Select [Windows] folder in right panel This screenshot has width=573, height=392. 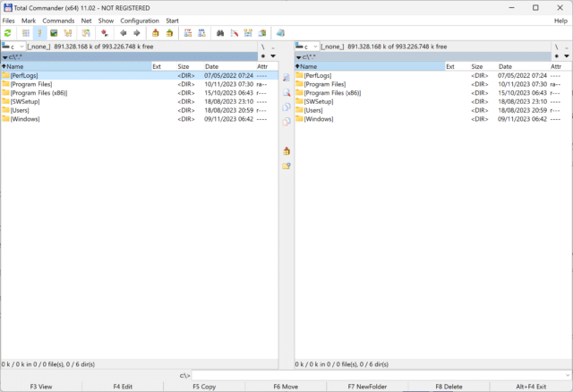(432, 119)
